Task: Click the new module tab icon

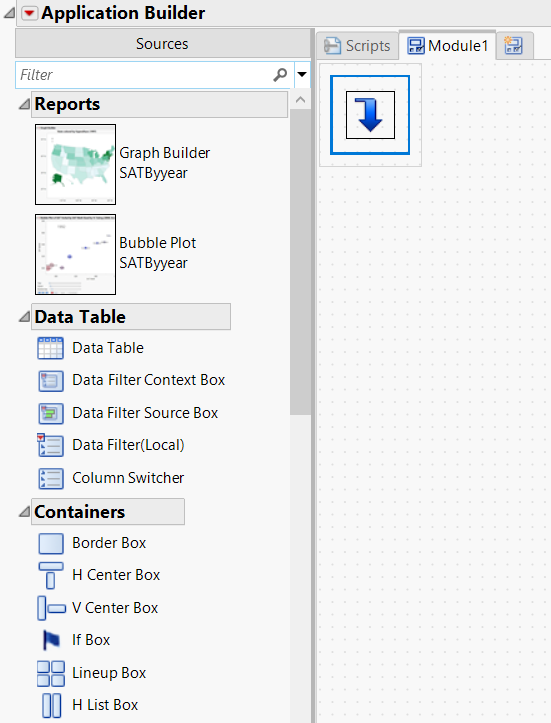Action: pyautogui.click(x=513, y=45)
